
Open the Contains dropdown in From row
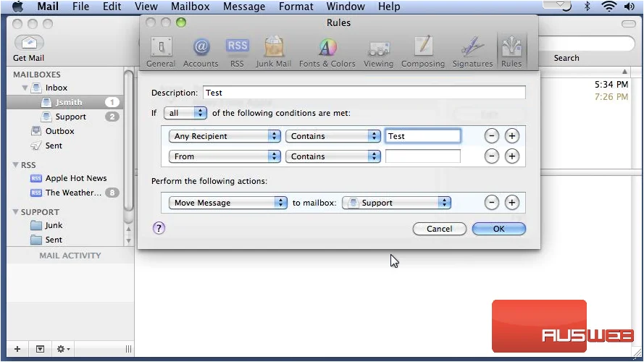333,156
